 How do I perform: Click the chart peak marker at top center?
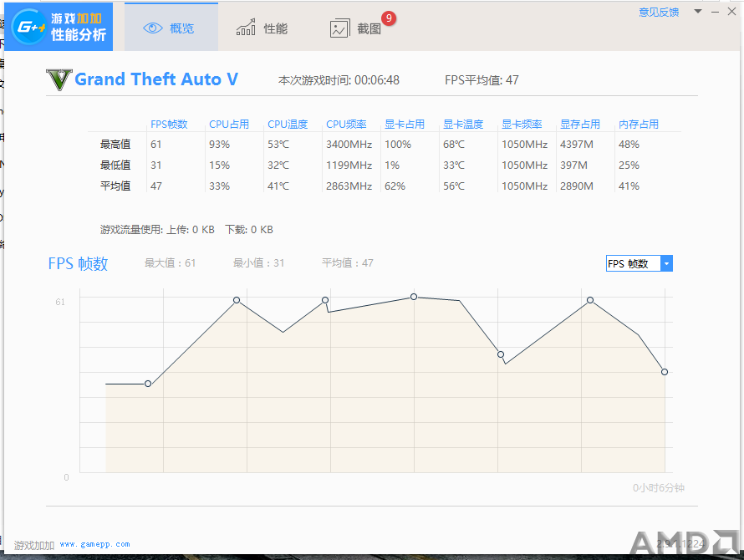[x=414, y=297]
